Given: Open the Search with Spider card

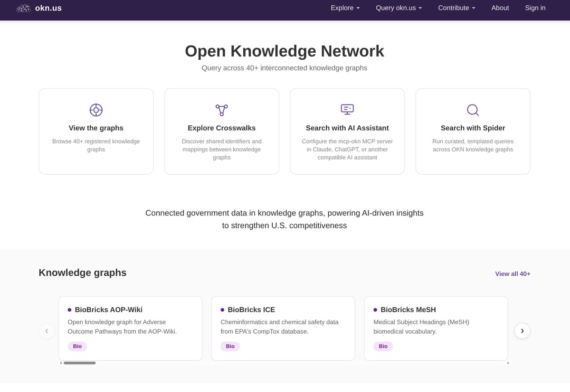Looking at the screenshot, I should coord(473,131).
